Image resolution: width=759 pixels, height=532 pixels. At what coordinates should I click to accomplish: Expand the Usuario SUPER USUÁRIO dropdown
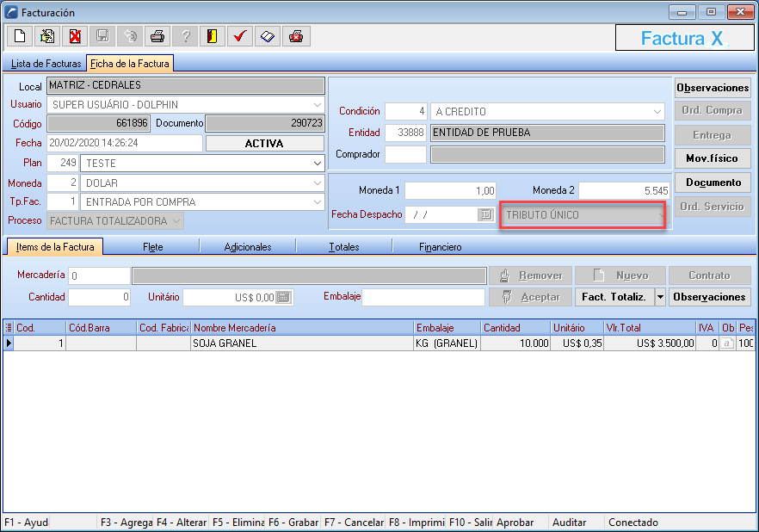pos(317,104)
